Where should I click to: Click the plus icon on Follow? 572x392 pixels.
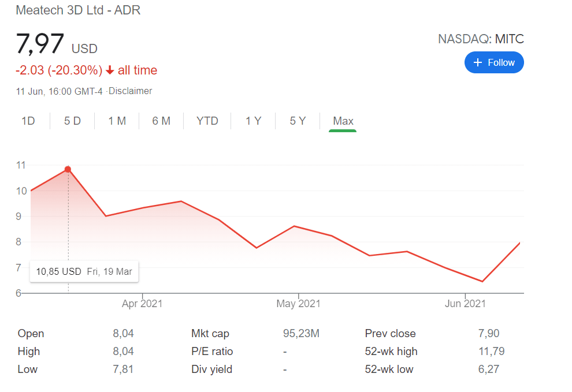click(477, 62)
